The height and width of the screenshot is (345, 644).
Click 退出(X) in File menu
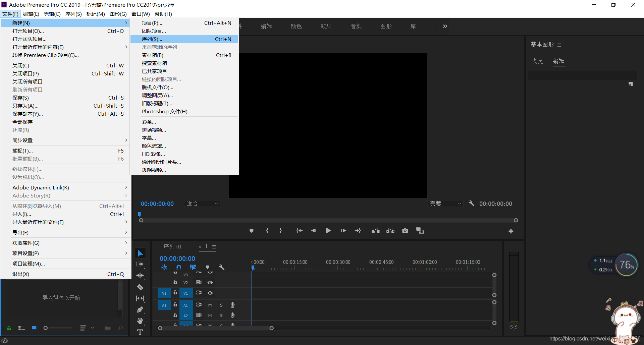click(x=65, y=274)
